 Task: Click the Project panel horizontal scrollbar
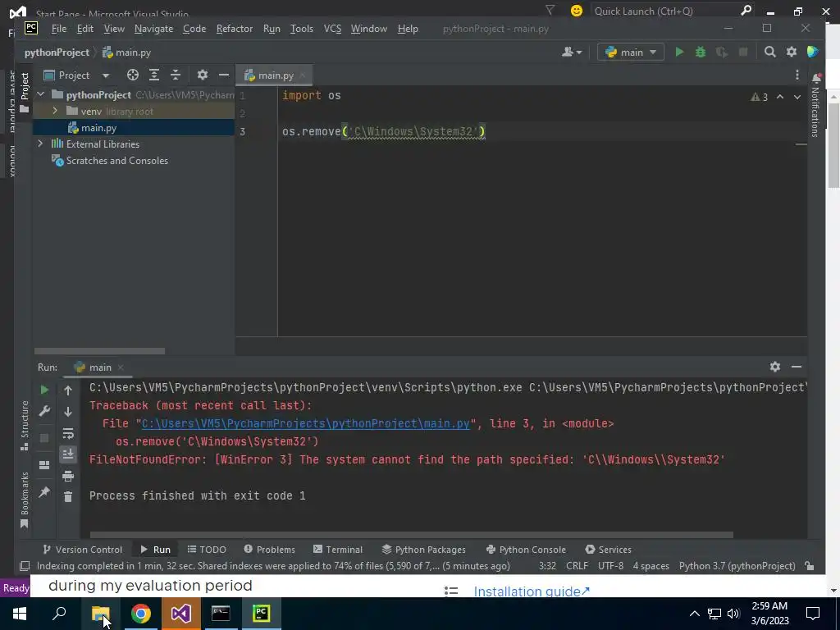[x=99, y=351]
